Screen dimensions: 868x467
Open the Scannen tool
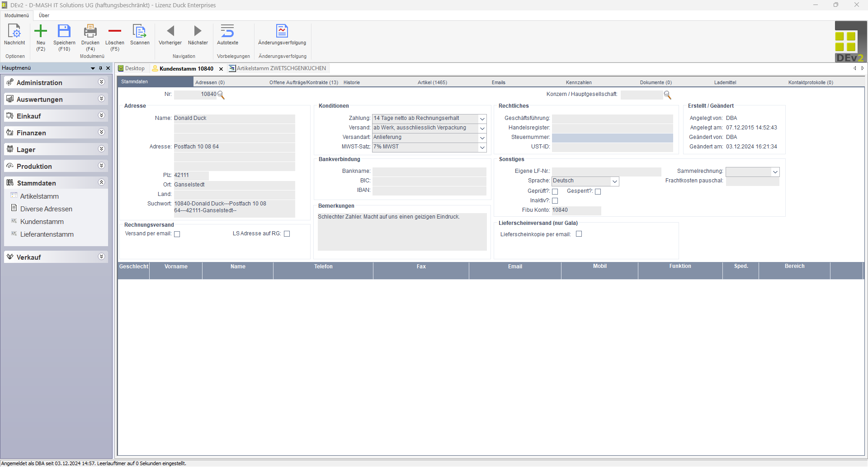(x=140, y=32)
